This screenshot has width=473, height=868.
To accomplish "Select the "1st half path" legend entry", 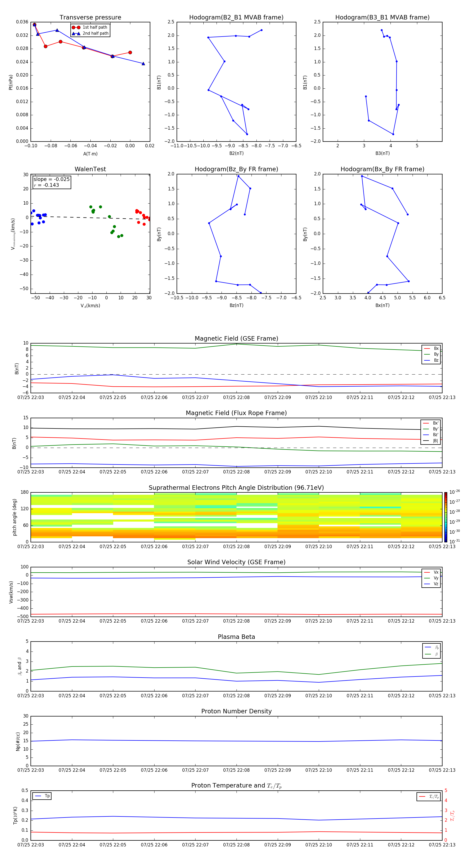I will pyautogui.click(x=90, y=27).
